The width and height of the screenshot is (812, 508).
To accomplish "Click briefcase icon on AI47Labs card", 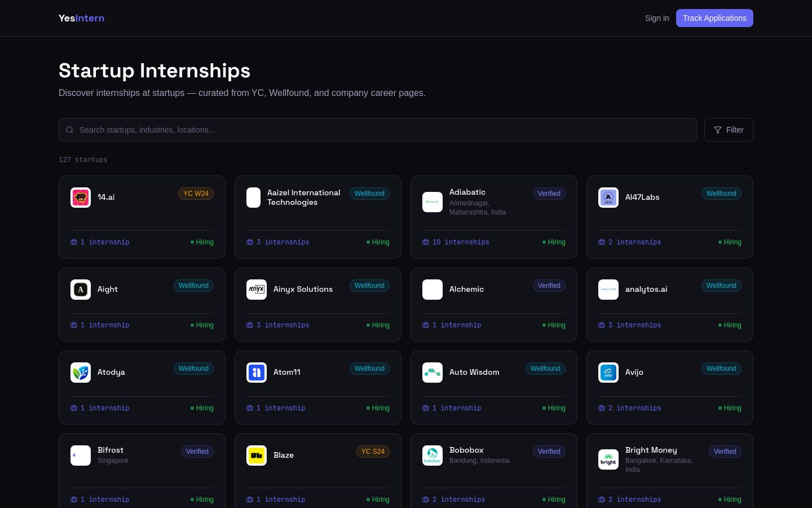I will (x=602, y=242).
